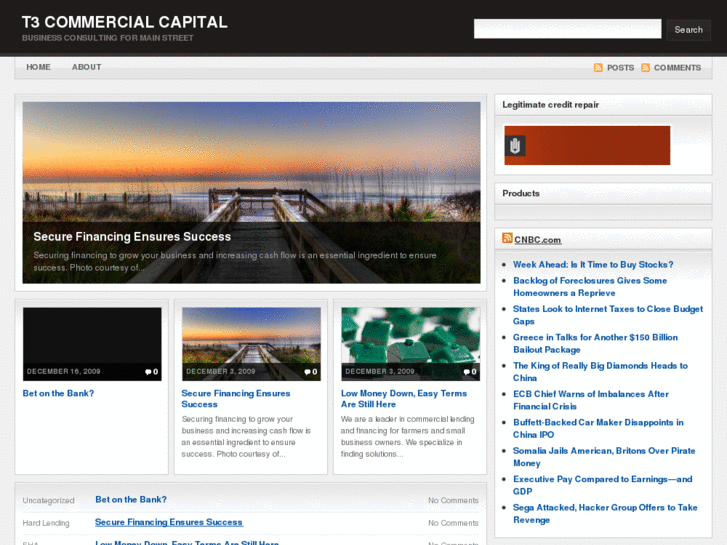Image resolution: width=727 pixels, height=545 pixels.
Task: Open Low Money Down, Easy Terms card title
Action: [404, 399]
